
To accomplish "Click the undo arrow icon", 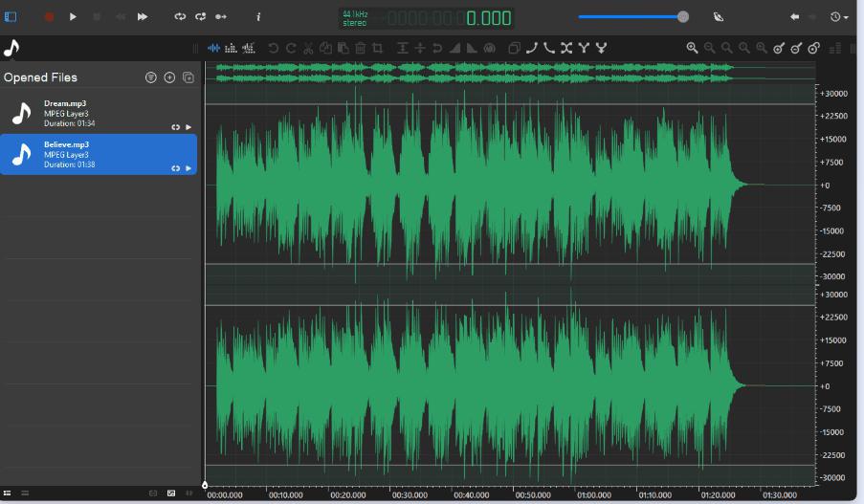I will click(x=274, y=48).
